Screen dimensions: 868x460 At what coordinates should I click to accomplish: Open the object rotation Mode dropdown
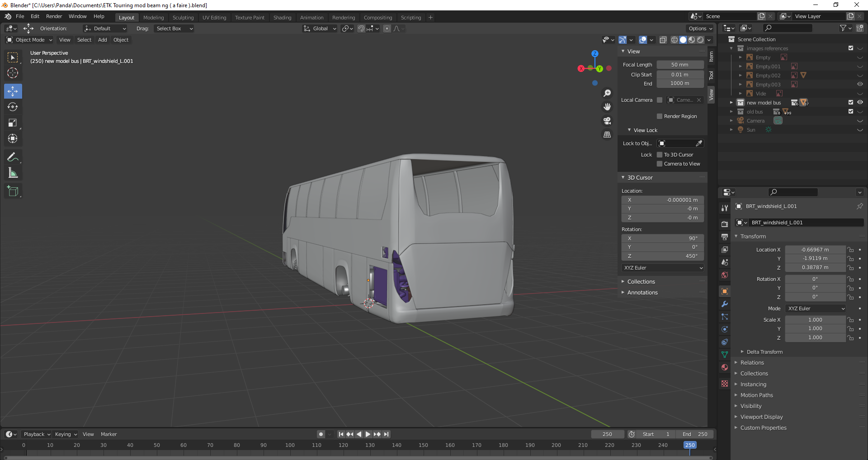pos(816,308)
